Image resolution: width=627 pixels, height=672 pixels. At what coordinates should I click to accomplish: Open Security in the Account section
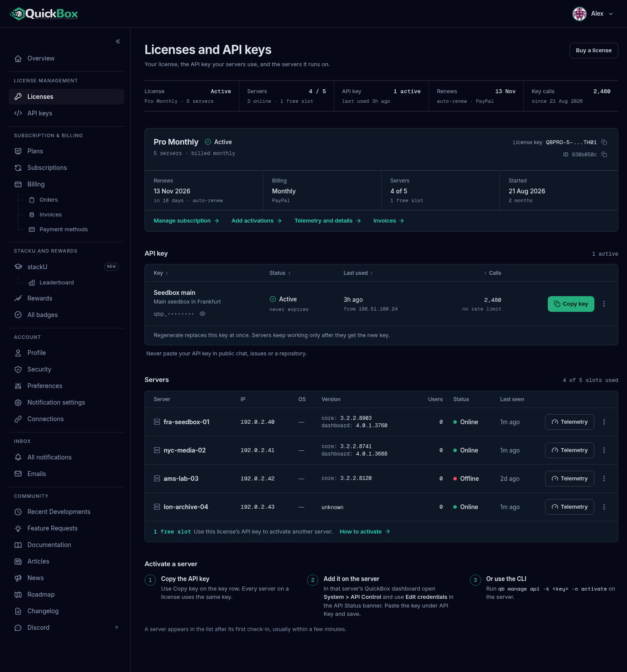pos(66,369)
